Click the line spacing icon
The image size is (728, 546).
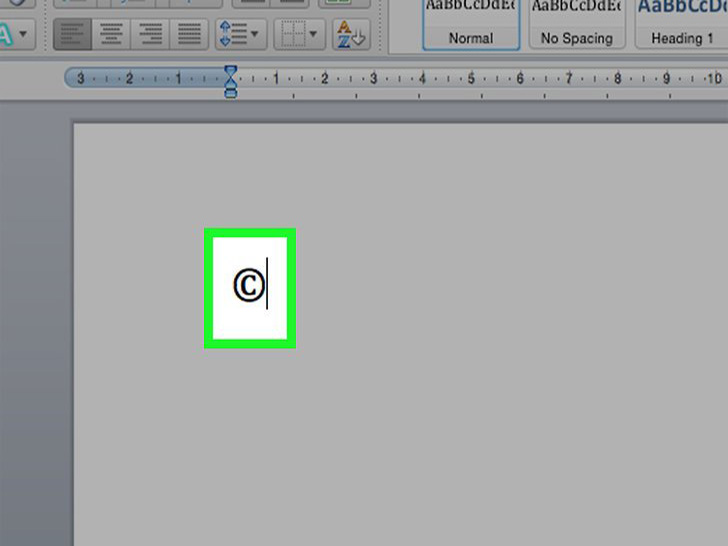click(x=233, y=34)
